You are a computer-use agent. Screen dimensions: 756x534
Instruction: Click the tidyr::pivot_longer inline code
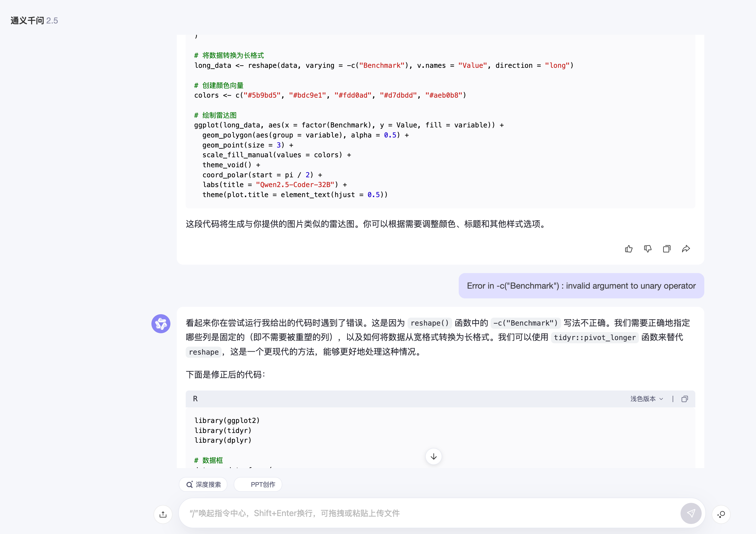[x=594, y=337]
